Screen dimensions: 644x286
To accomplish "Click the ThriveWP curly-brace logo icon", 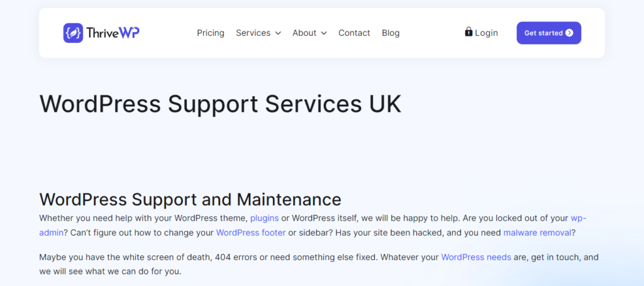I will (x=73, y=33).
